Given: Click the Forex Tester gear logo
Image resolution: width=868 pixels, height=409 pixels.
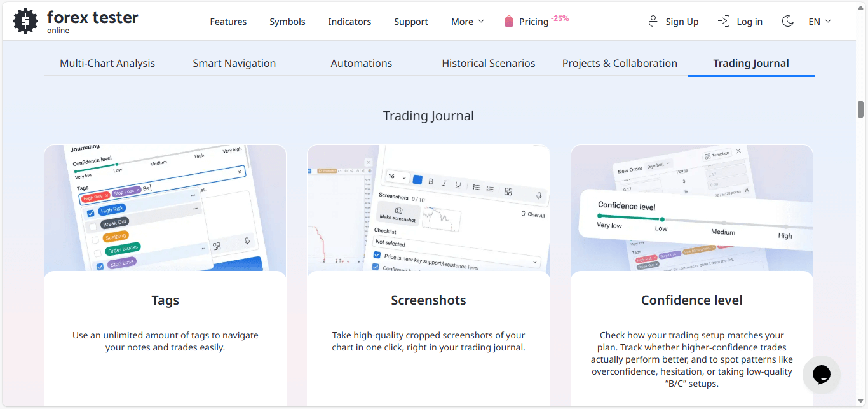Looking at the screenshot, I should 25,21.
